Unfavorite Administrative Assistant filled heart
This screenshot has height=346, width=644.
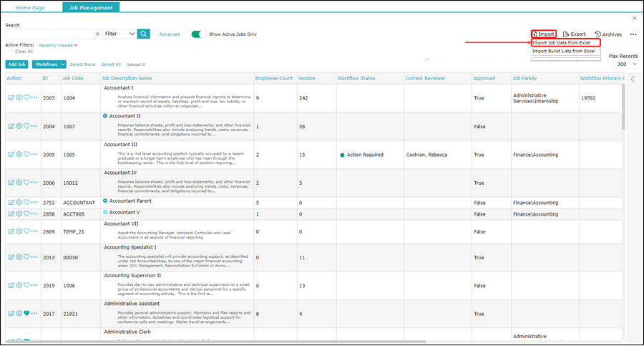click(26, 313)
